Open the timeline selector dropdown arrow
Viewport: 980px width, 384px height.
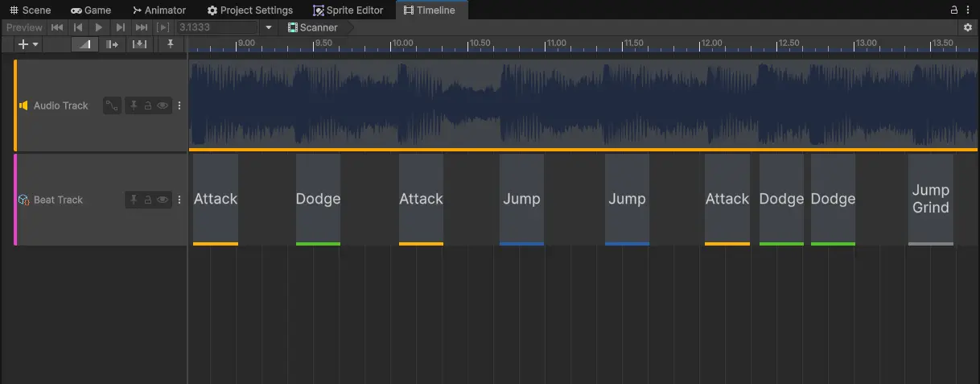click(x=269, y=27)
